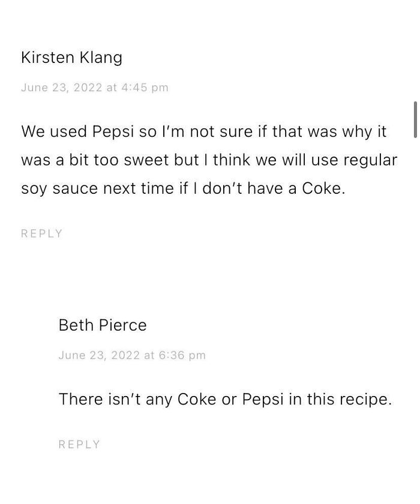
Task: Click Kirsten Klang's comment text body
Action: [209, 160]
